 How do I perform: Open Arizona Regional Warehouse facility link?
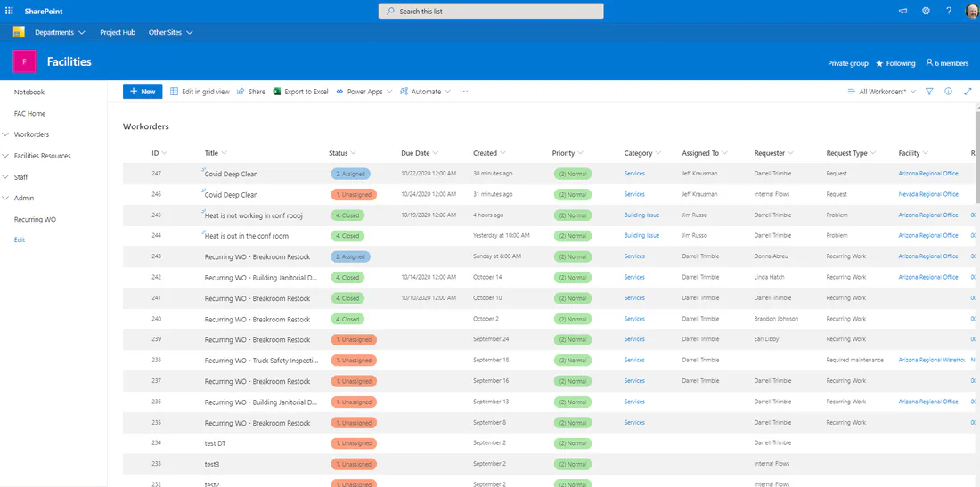[932, 361]
